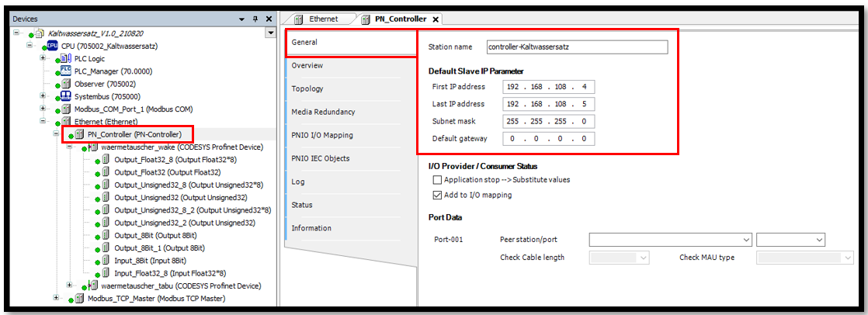
Task: Click the Station name input field
Action: 576,47
